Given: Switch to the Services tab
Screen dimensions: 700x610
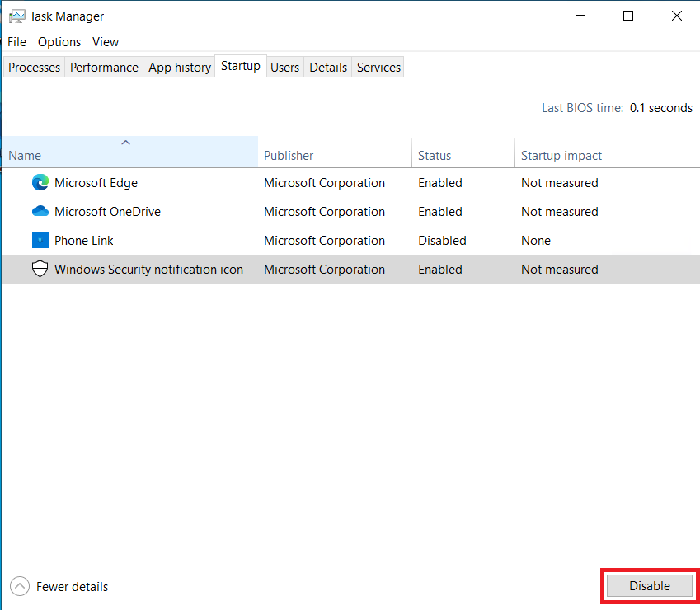Looking at the screenshot, I should pyautogui.click(x=378, y=68).
